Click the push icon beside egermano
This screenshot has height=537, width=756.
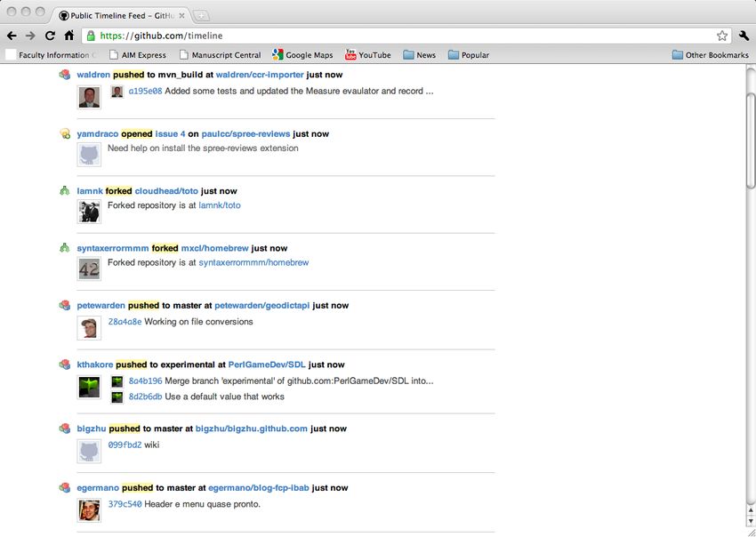[x=65, y=487]
